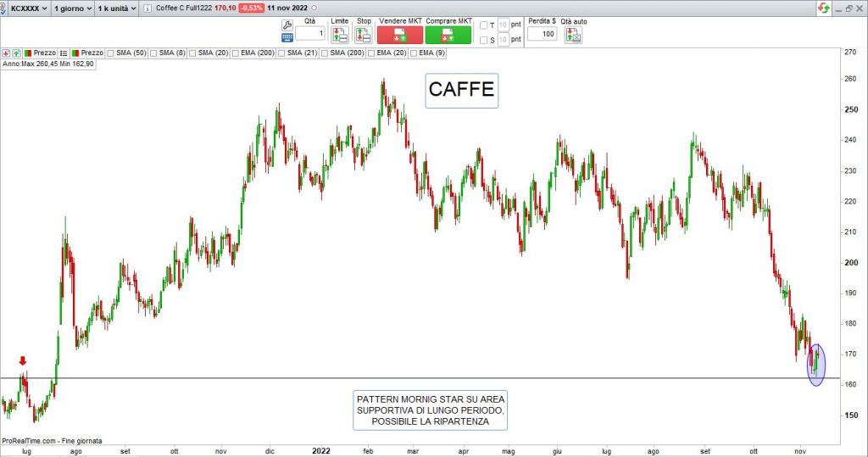Click the -0,53% change badge
Image resolution: width=868 pixels, height=457 pixels.
pyautogui.click(x=251, y=8)
